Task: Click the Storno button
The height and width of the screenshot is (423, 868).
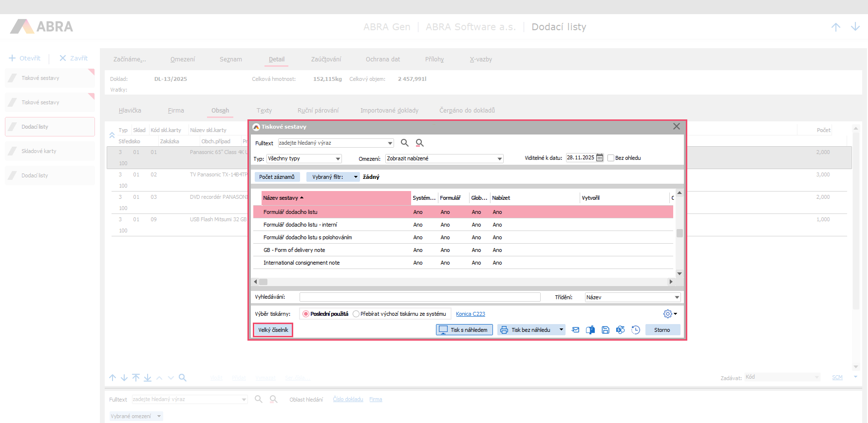Action: 662,330
